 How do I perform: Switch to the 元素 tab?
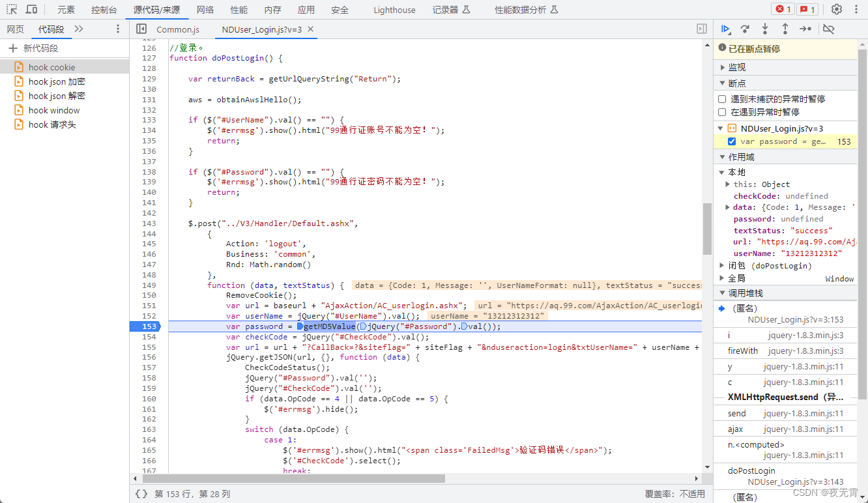point(66,10)
